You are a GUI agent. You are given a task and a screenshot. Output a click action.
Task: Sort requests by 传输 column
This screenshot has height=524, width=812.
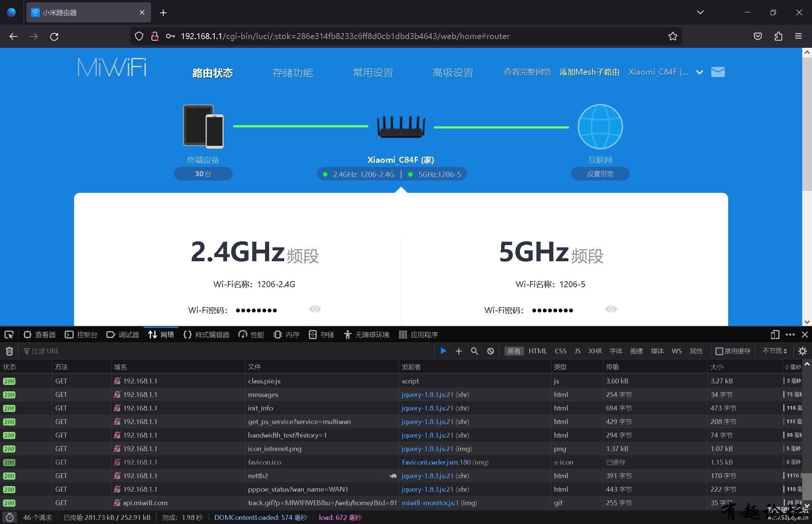tap(655, 366)
